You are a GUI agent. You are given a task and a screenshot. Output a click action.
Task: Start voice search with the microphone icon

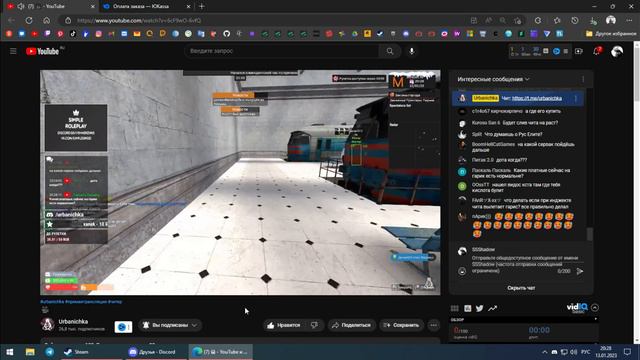click(411, 51)
